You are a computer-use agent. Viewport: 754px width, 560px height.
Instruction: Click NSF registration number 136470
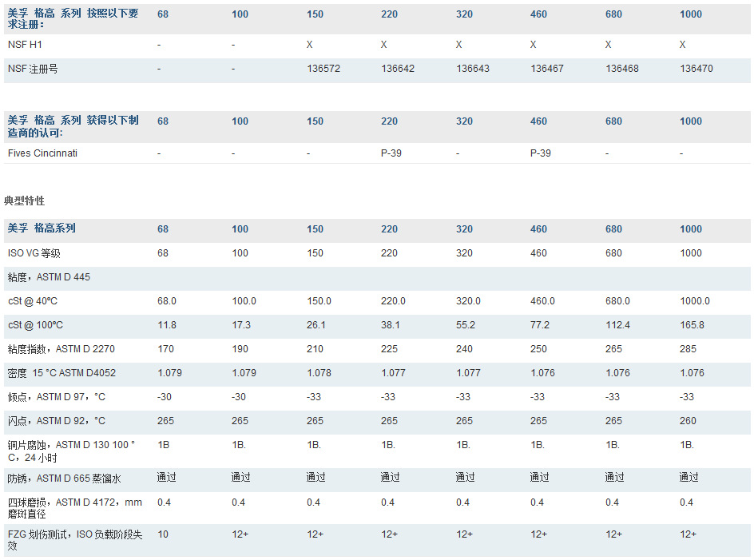coord(696,69)
